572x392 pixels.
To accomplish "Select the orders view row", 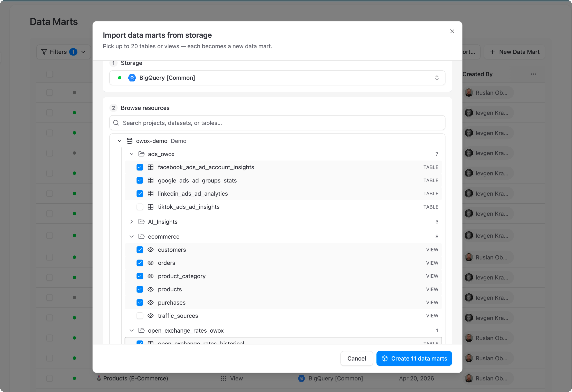I will (283, 263).
